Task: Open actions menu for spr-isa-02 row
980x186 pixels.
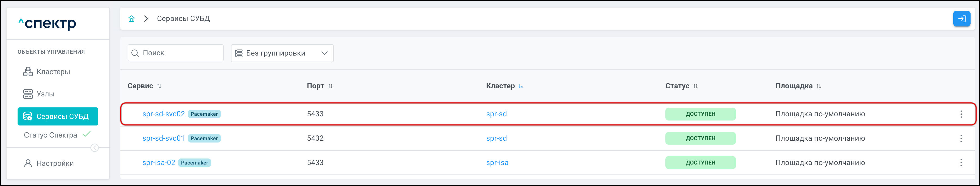Action: pos(961,163)
